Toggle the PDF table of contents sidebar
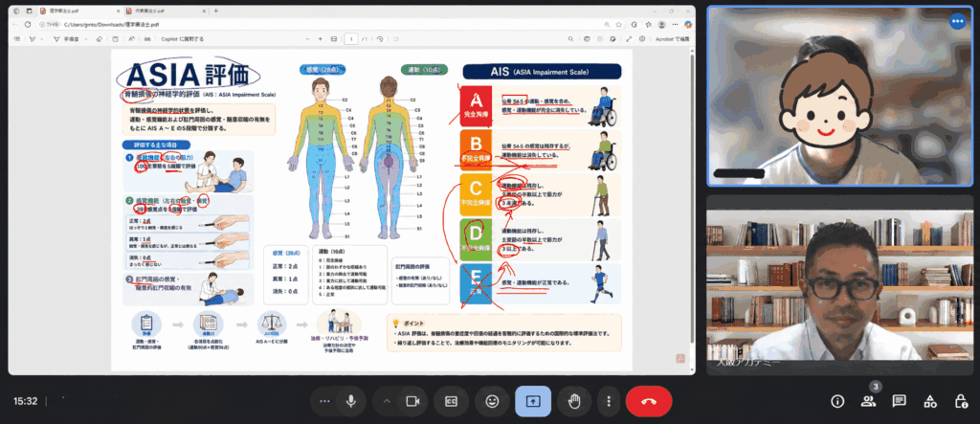 17,39
